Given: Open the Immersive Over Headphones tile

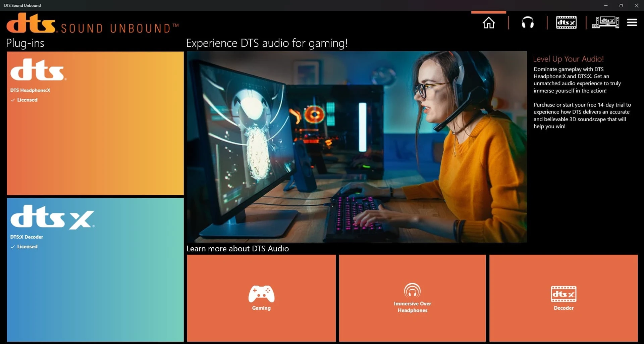Looking at the screenshot, I should click(x=412, y=298).
